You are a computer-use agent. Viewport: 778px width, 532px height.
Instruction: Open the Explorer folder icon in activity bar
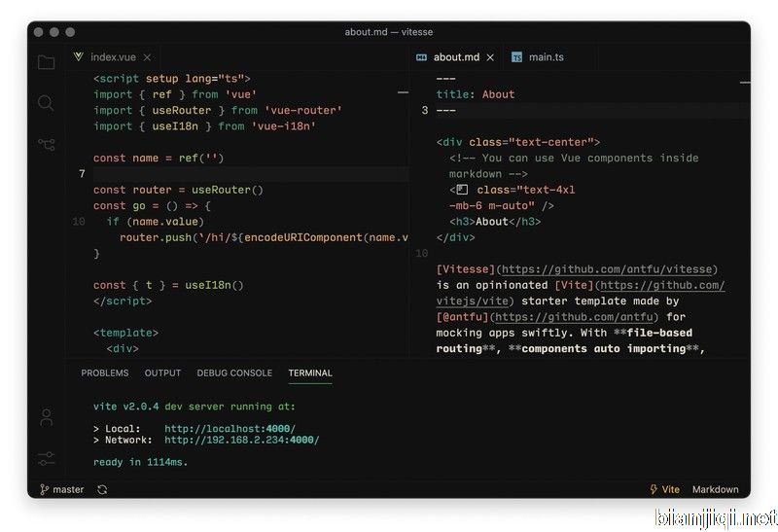tap(46, 62)
